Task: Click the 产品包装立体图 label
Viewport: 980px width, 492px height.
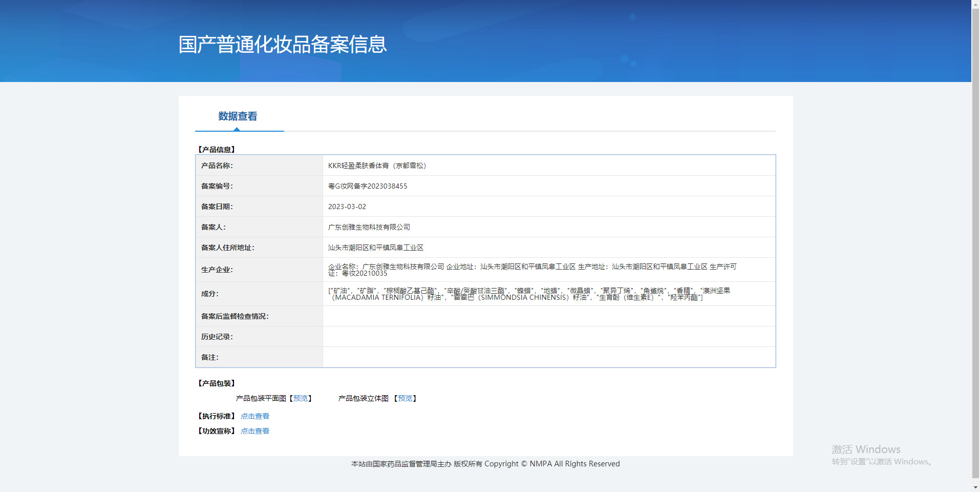Action: [364, 398]
